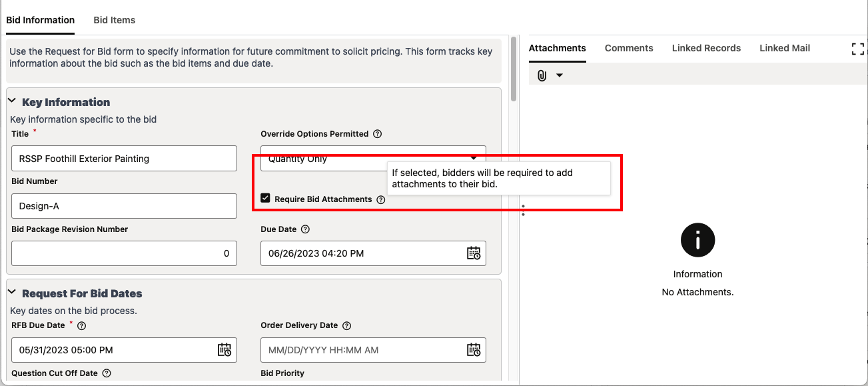
Task: Open the attachment options dropdown arrow
Action: coord(560,75)
